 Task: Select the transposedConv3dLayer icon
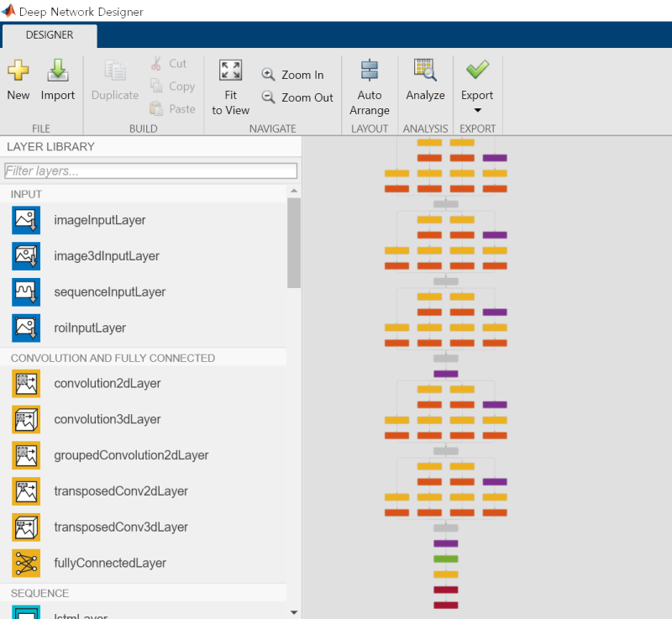(x=26, y=527)
